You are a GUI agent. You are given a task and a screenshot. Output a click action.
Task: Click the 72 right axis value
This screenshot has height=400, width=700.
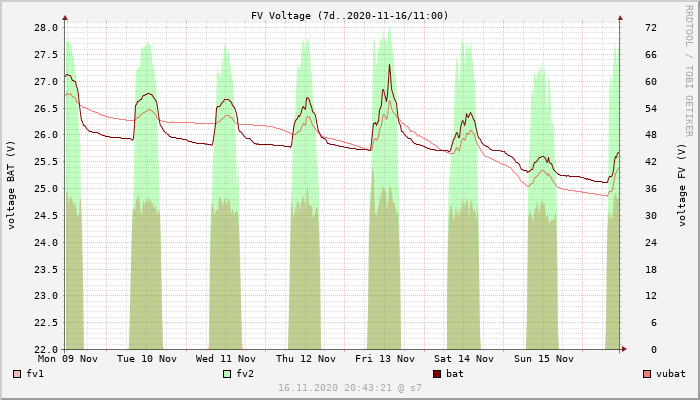click(651, 28)
